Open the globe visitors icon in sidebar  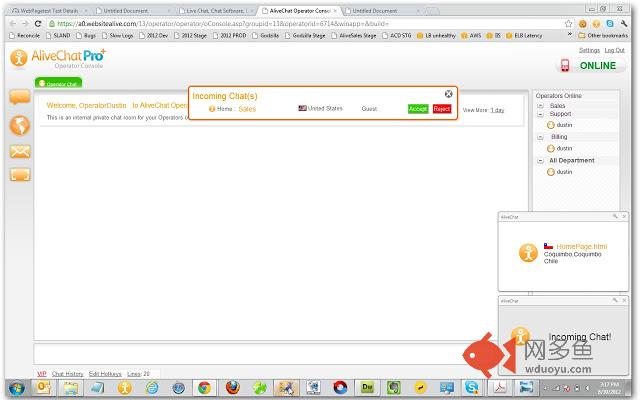coord(20,125)
